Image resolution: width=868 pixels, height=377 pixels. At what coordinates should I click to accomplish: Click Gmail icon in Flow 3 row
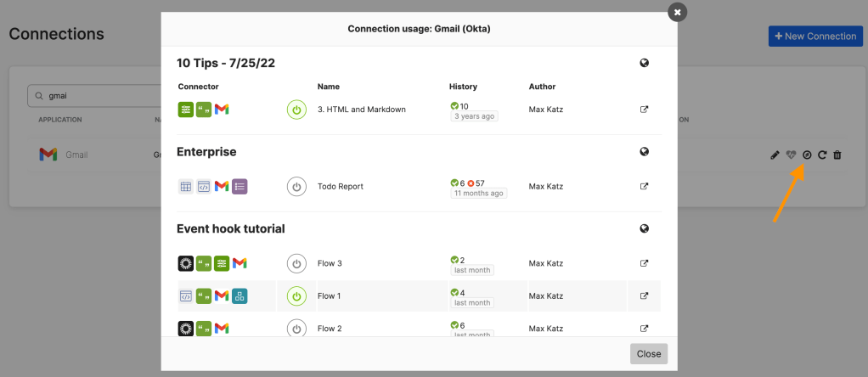[x=240, y=263]
